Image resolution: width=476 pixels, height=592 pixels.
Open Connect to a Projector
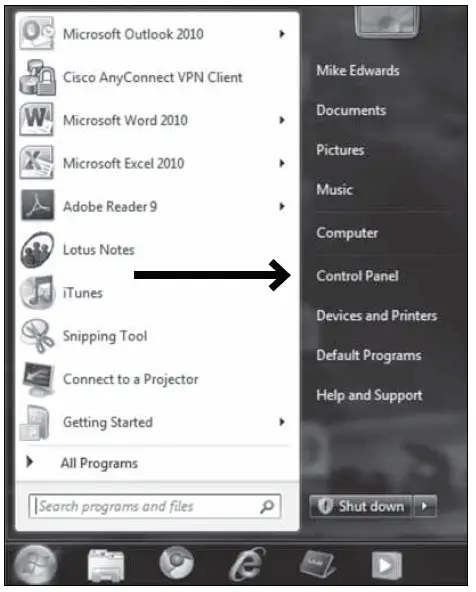tap(130, 379)
